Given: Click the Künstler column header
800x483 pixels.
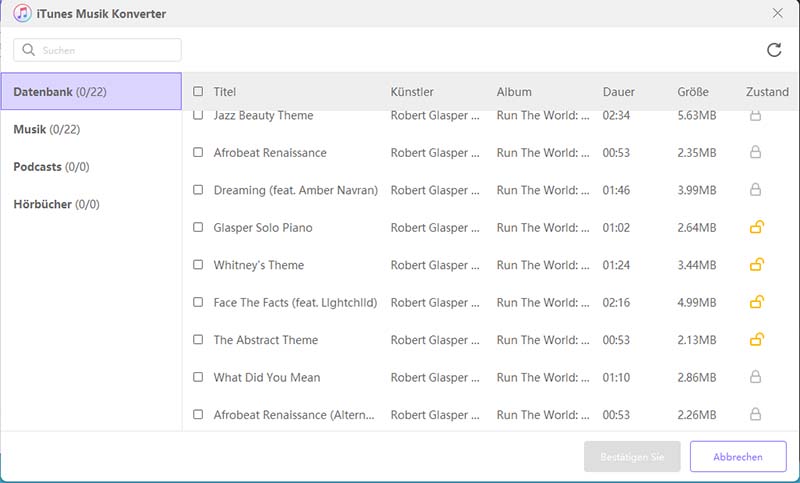Looking at the screenshot, I should pyautogui.click(x=412, y=92).
